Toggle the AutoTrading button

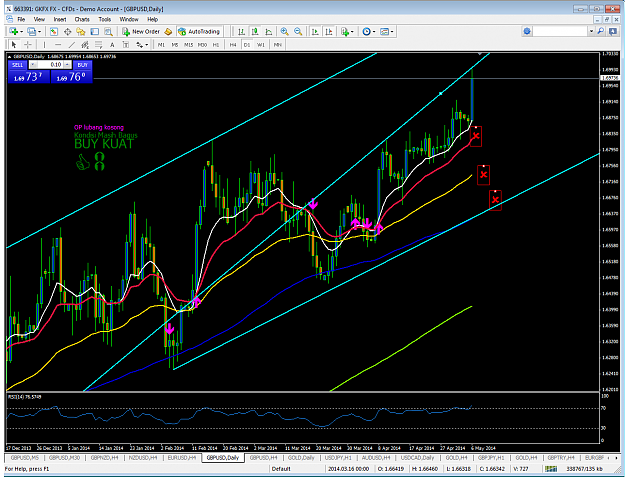(x=199, y=31)
